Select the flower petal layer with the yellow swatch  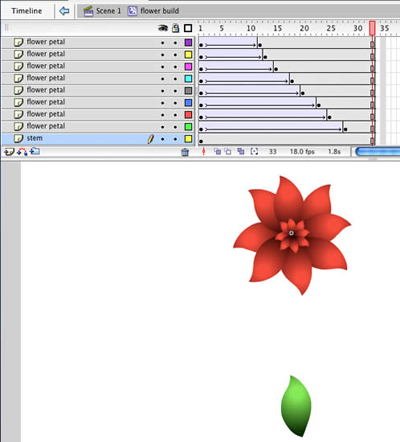click(x=46, y=54)
